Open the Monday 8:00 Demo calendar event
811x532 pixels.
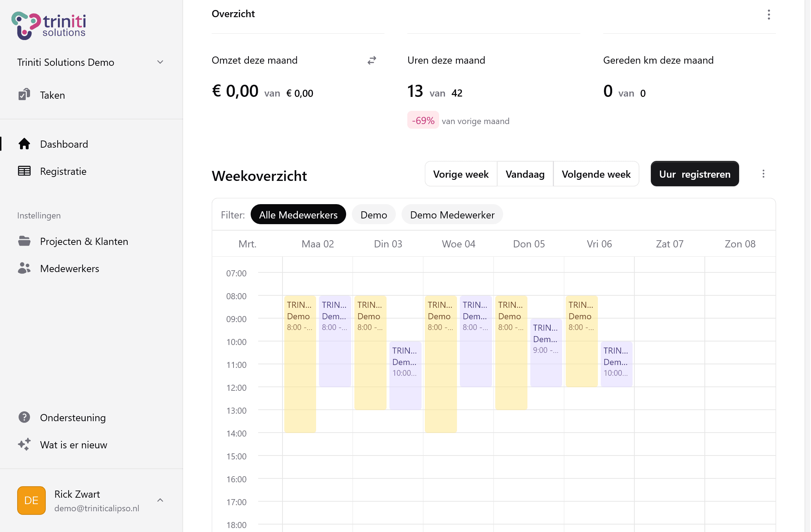[x=300, y=316]
